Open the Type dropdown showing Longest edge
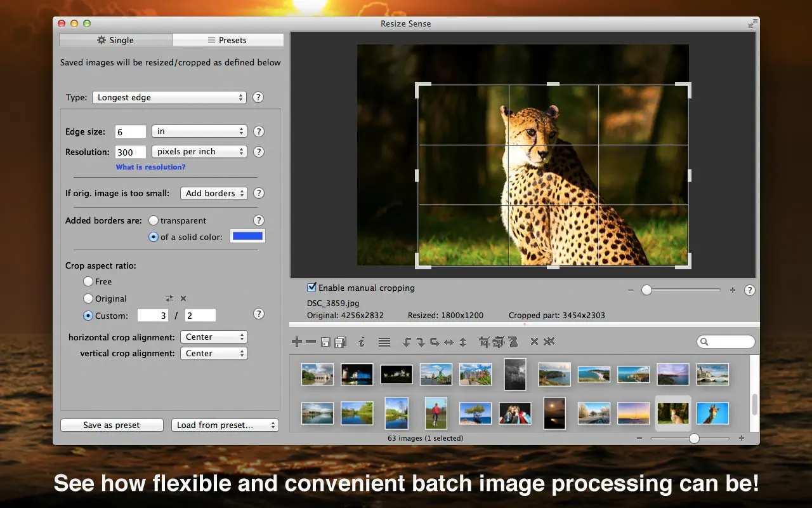 pyautogui.click(x=169, y=98)
